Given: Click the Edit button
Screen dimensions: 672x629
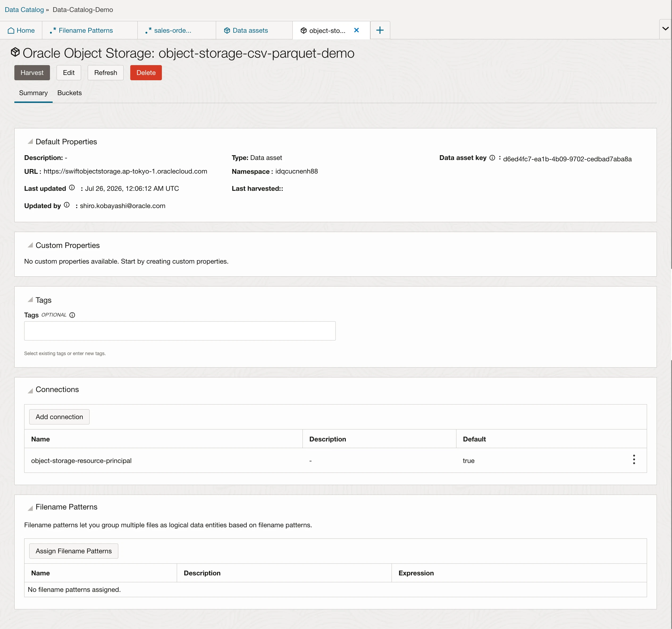Looking at the screenshot, I should point(69,73).
